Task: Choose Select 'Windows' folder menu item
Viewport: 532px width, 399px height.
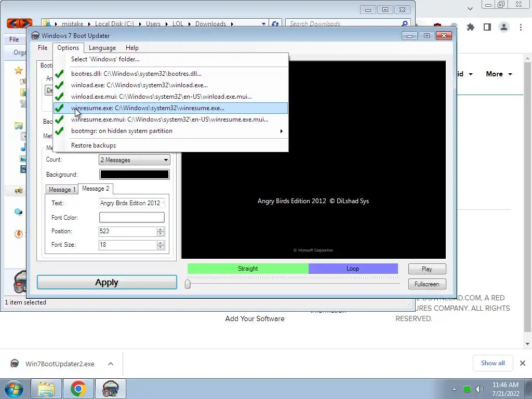Action: tap(171, 59)
